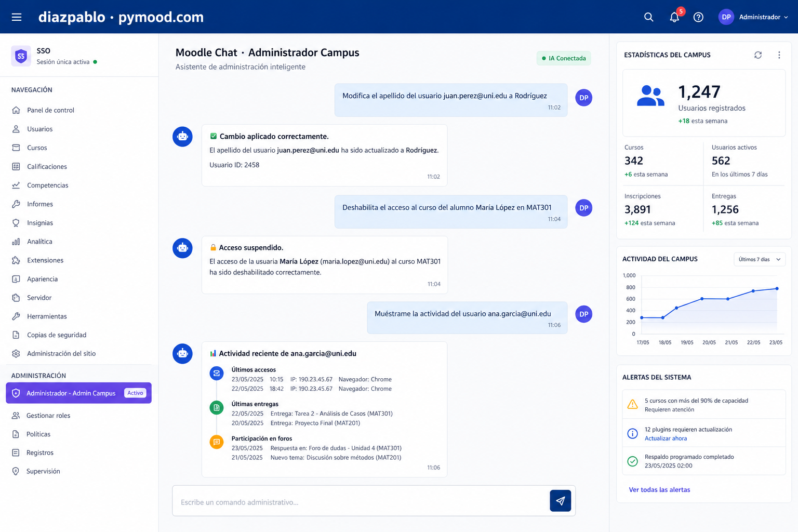The width and height of the screenshot is (798, 532).
Task: Open statistics more options menu
Action: click(x=779, y=55)
